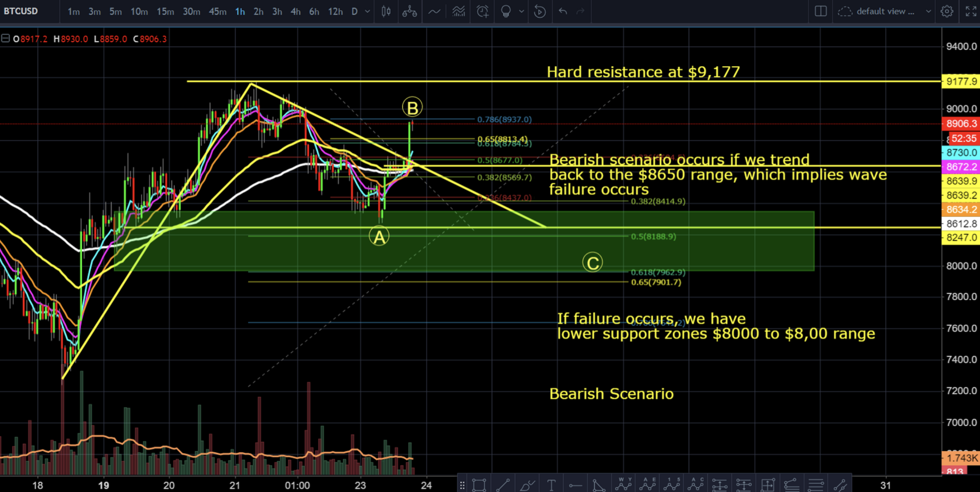Click the 0.65(7901.7) Fibonacci level label
This screenshot has height=492, width=980.
[x=656, y=282]
